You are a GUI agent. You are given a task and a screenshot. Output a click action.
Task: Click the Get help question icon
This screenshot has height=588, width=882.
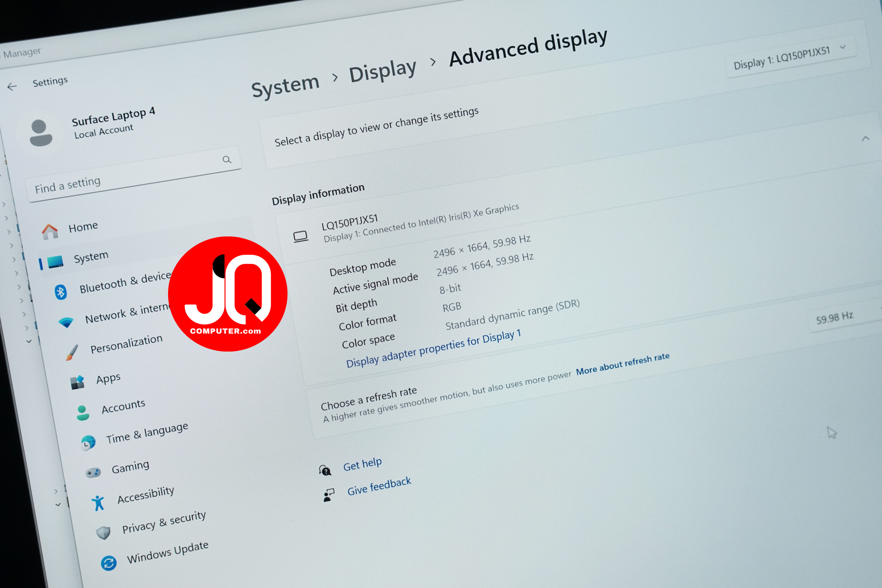click(325, 471)
